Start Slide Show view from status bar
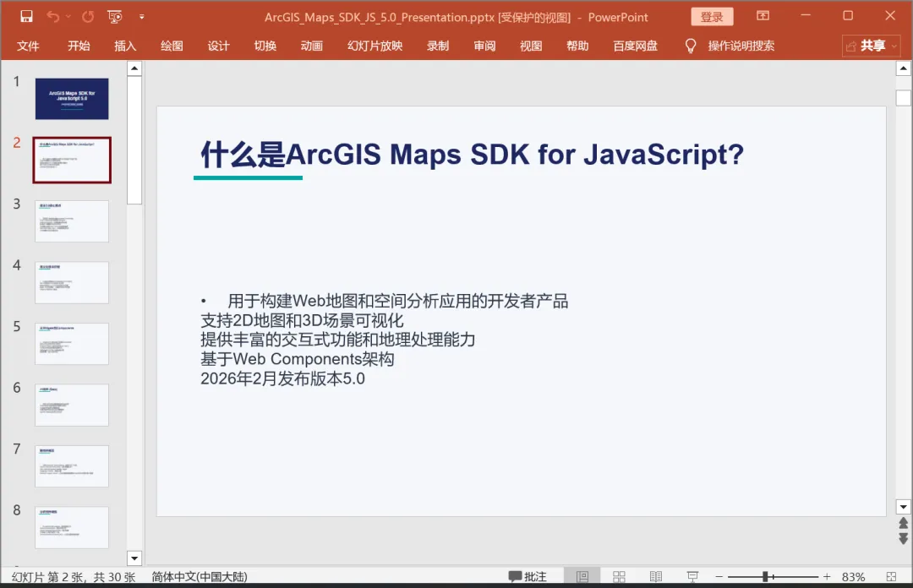The width and height of the screenshot is (913, 588). coord(692,576)
